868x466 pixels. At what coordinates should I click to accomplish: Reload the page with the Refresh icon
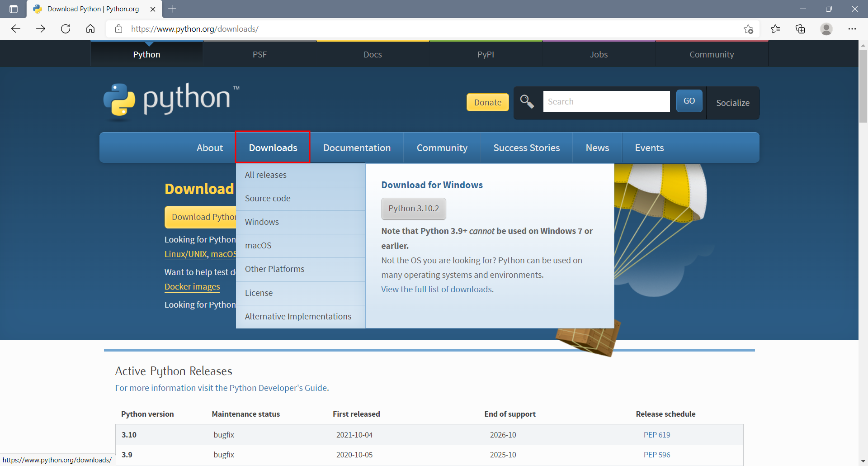point(66,29)
